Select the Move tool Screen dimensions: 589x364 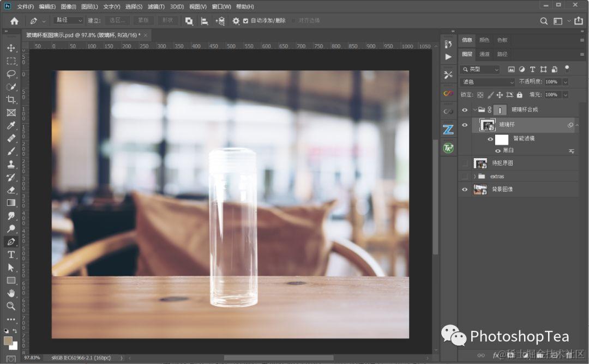pyautogui.click(x=11, y=48)
